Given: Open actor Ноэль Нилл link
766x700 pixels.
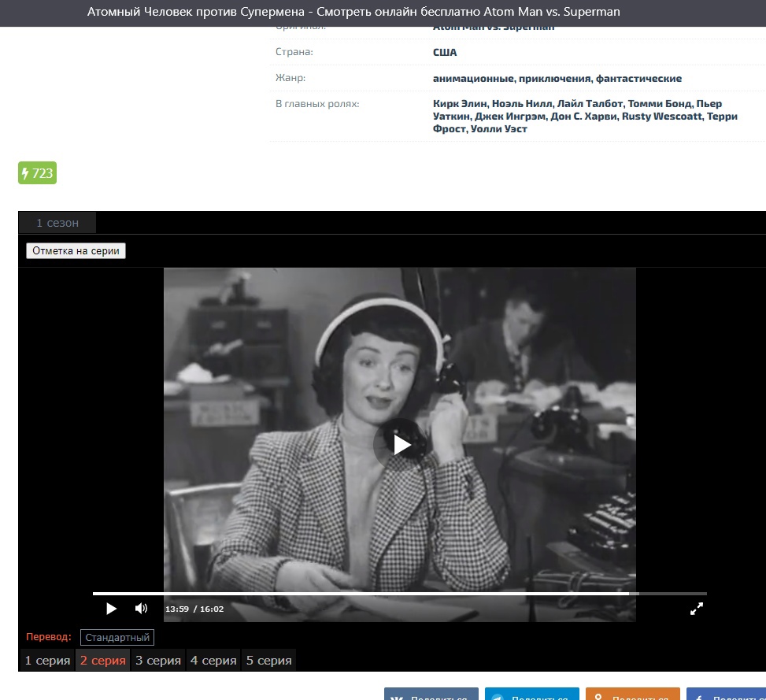Looking at the screenshot, I should 521,104.
